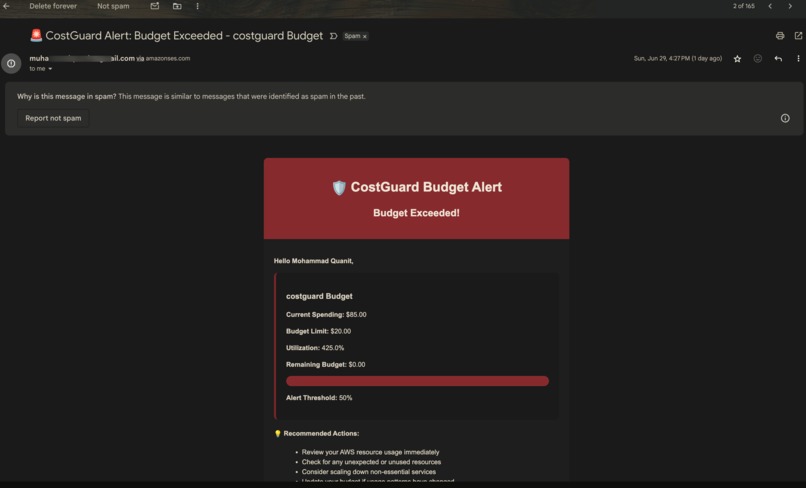Click 'Budget Limit: $20.00' text
This screenshot has width=806, height=488.
(x=318, y=331)
